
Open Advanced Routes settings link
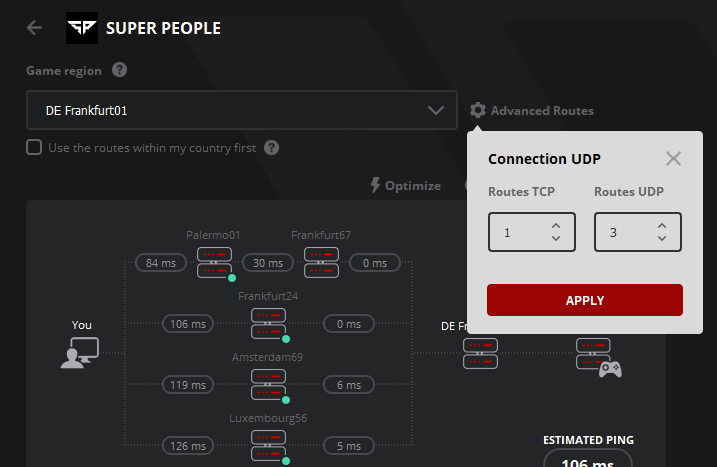click(x=542, y=111)
